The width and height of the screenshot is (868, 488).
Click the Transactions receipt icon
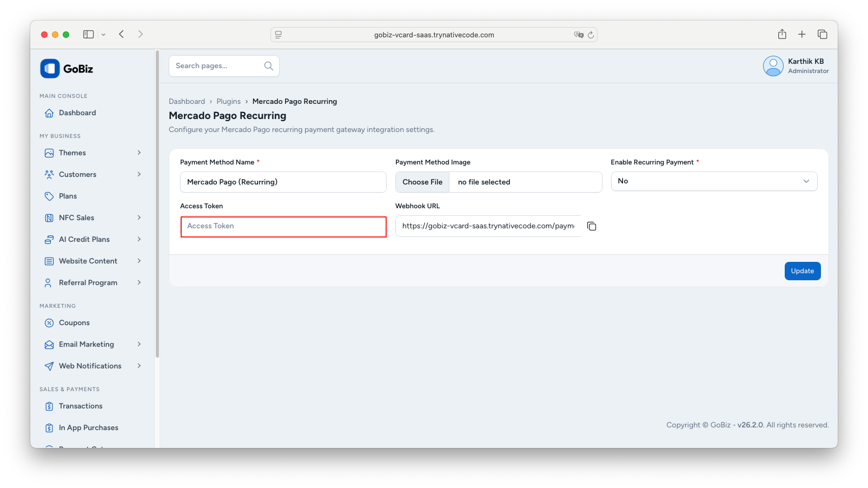point(49,406)
